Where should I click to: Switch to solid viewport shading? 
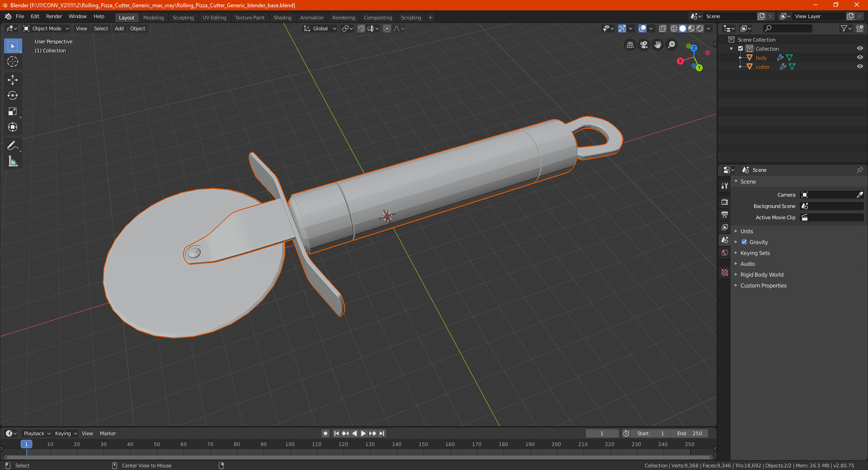click(x=683, y=28)
